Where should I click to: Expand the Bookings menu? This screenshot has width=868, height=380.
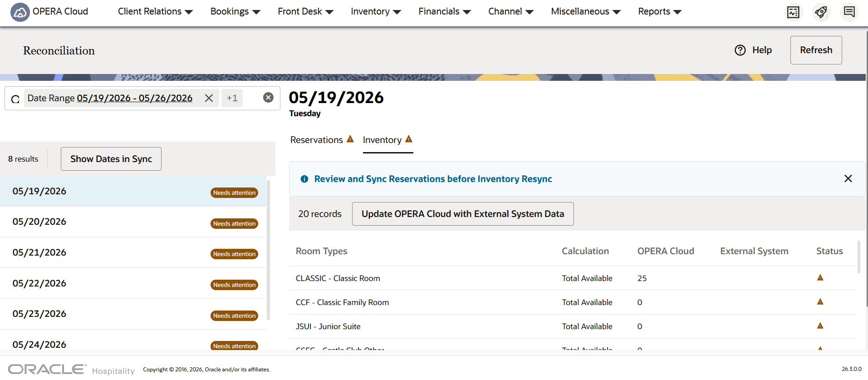235,11
